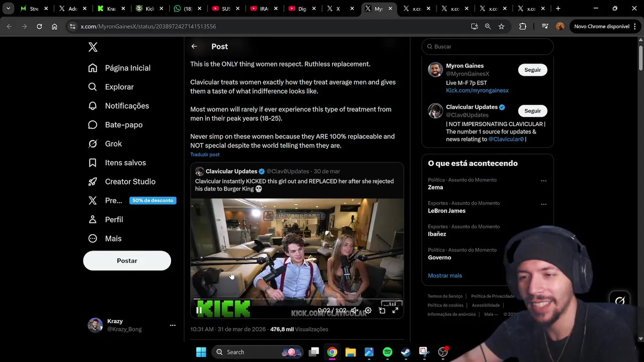The image size is (644, 362).
Task: Open Chrome home page button
Action: [x=54, y=26]
